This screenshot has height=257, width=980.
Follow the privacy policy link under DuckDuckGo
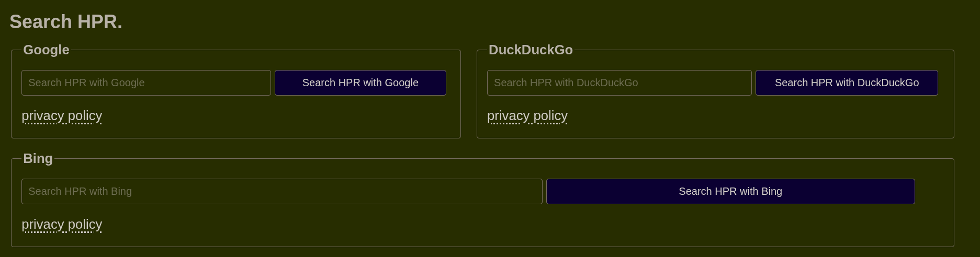pyautogui.click(x=527, y=115)
